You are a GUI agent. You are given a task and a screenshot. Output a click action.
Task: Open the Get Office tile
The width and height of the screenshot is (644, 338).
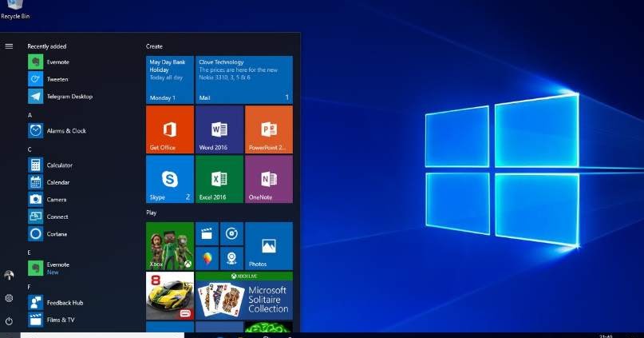coord(170,129)
